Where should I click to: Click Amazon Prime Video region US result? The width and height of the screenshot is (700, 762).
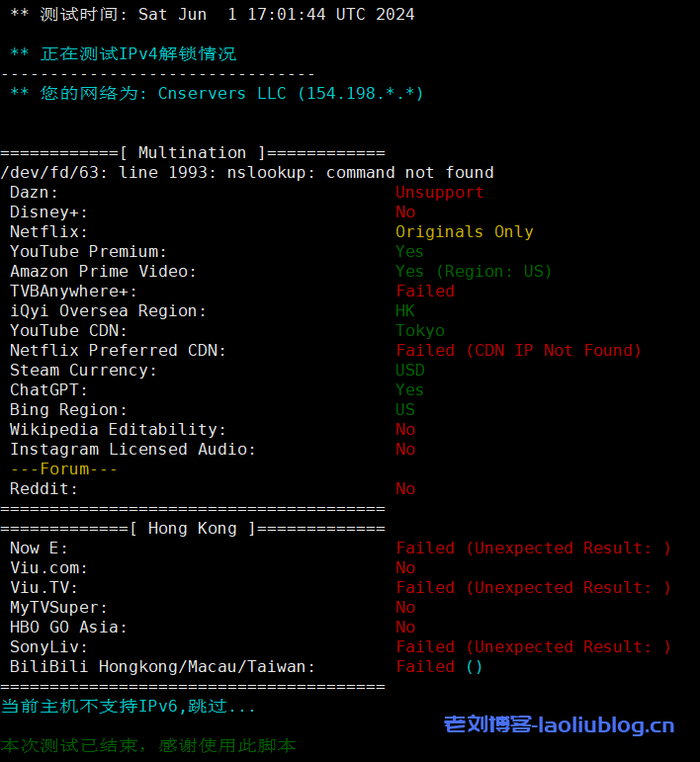point(474,272)
